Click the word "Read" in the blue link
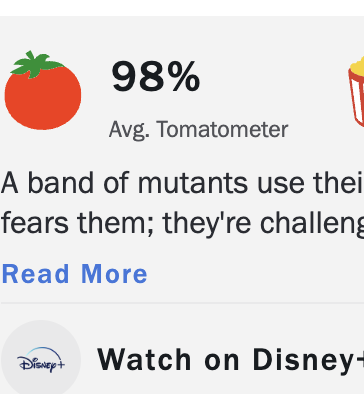This screenshot has height=394, width=364. coord(35,274)
